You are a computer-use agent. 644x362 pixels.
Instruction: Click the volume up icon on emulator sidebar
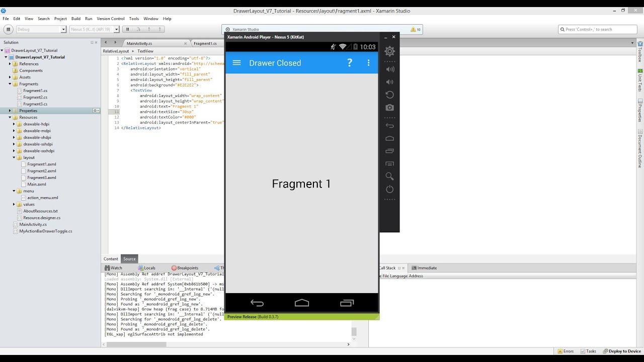pyautogui.click(x=389, y=69)
